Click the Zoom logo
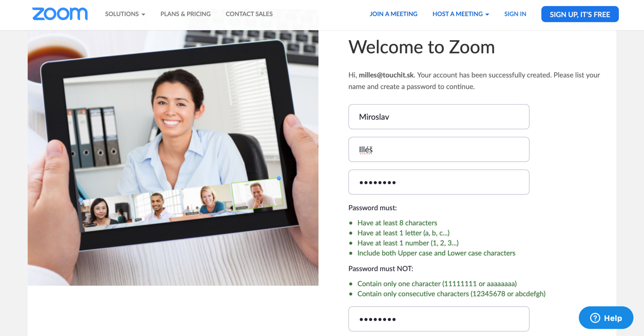644x336 pixels. click(x=60, y=14)
